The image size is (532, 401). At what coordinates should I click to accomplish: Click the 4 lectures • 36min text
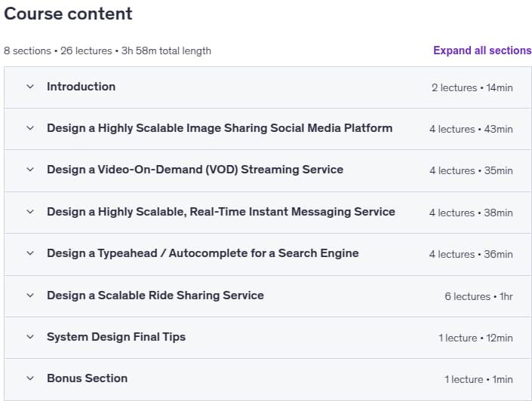tap(471, 254)
